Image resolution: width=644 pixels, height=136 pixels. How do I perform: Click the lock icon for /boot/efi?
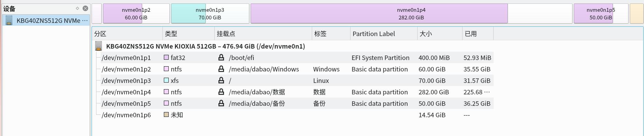pyautogui.click(x=221, y=58)
